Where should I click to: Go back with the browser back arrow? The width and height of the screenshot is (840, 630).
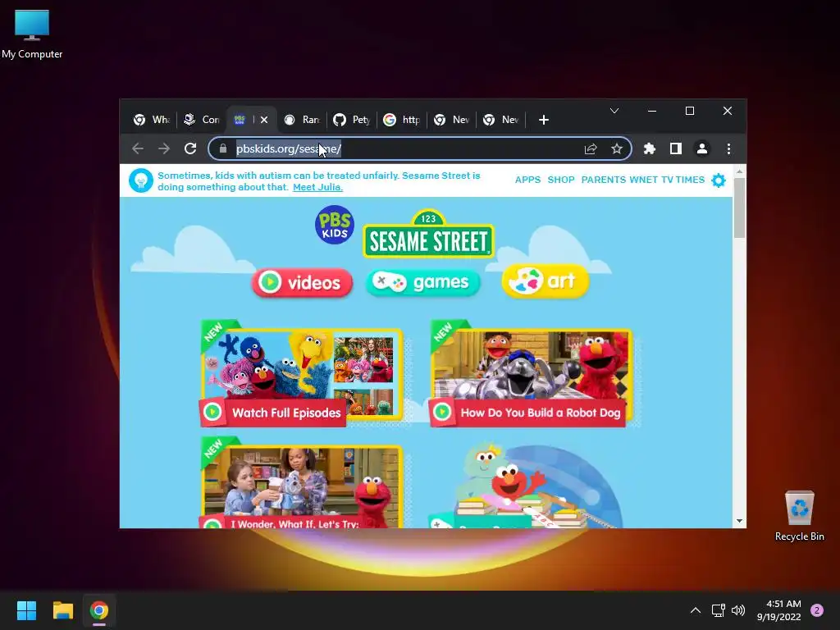(x=138, y=148)
